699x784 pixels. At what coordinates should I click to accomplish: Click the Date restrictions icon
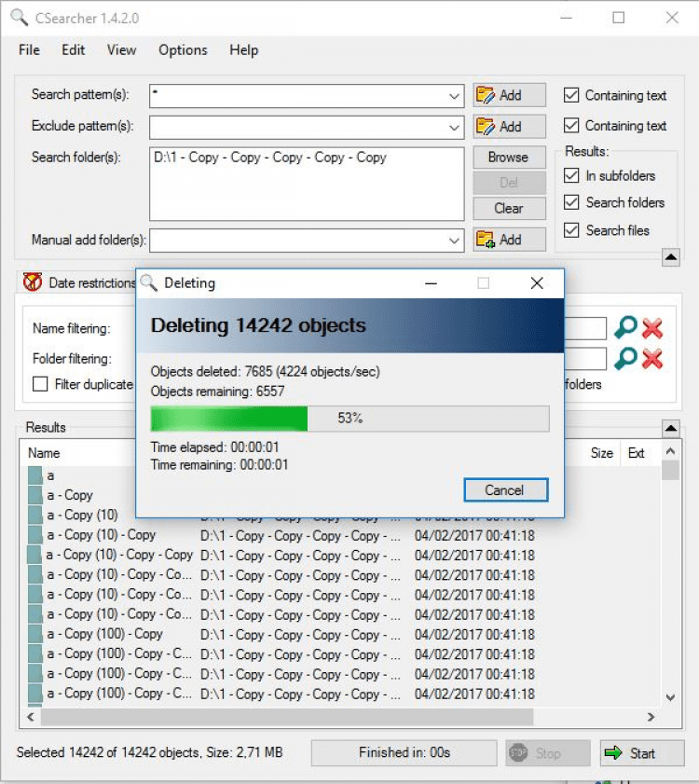[33, 282]
